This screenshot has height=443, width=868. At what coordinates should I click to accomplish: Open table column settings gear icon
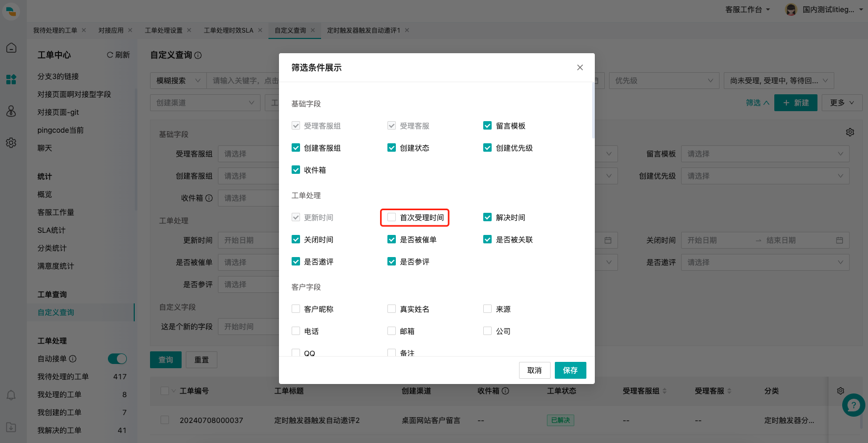click(x=841, y=391)
